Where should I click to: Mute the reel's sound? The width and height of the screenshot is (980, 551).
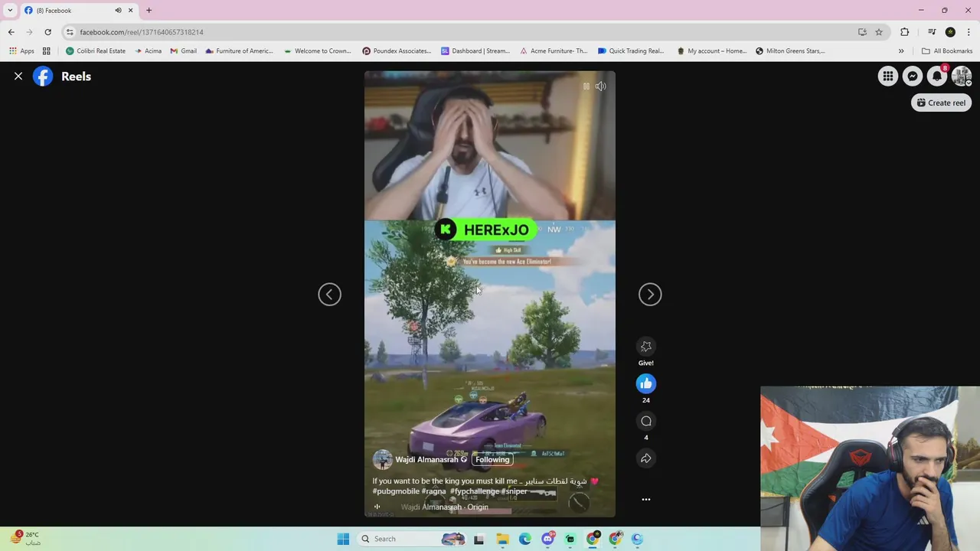(601, 86)
